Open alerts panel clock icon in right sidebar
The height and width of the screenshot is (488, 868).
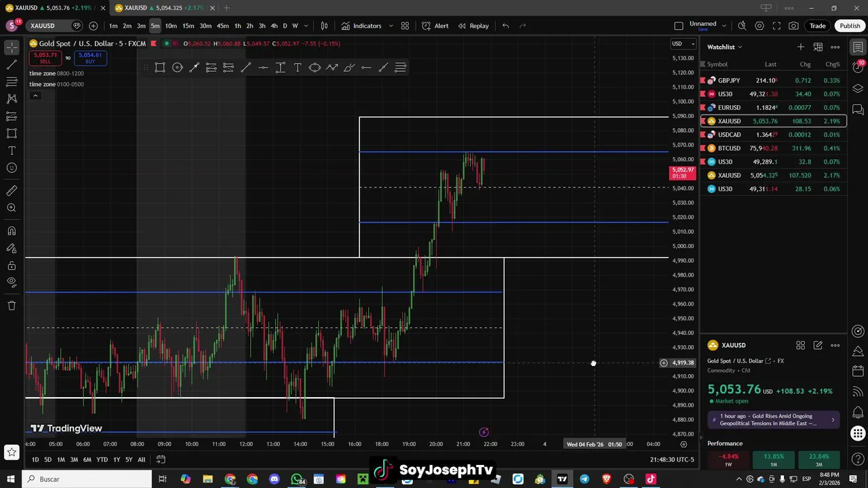click(858, 68)
